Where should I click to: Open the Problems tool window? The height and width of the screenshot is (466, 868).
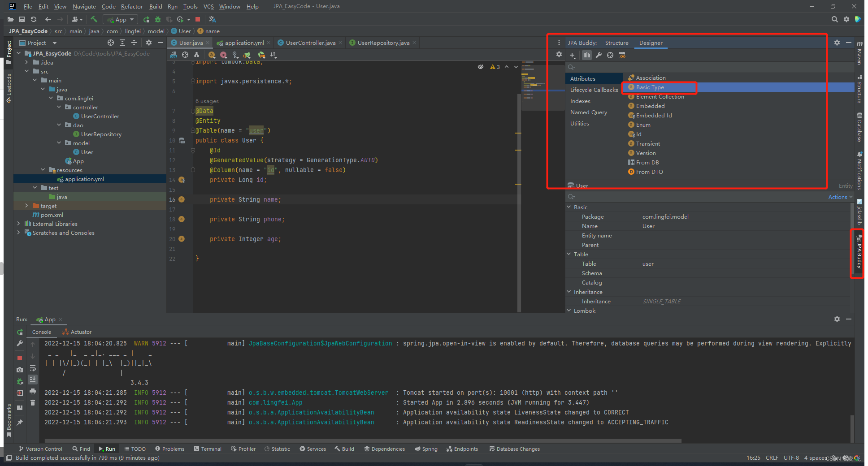click(x=169, y=449)
